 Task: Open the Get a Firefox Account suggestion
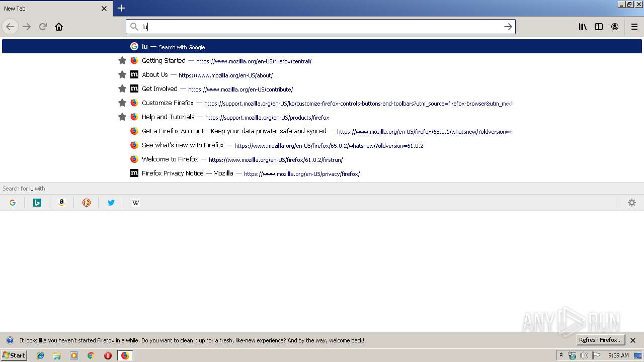322,131
